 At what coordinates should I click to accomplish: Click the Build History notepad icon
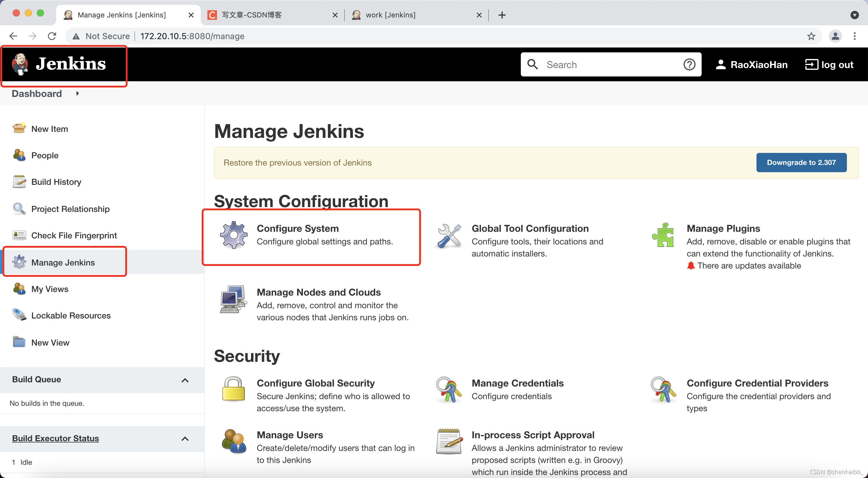[x=19, y=182]
